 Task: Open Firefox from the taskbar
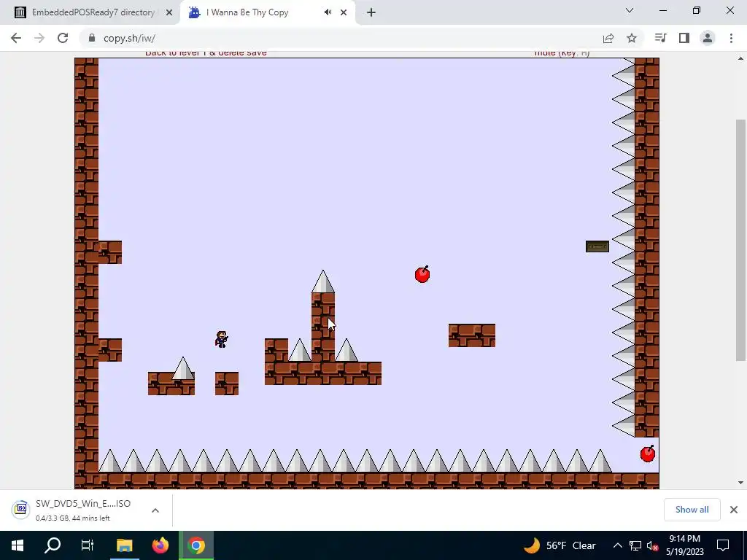click(160, 545)
